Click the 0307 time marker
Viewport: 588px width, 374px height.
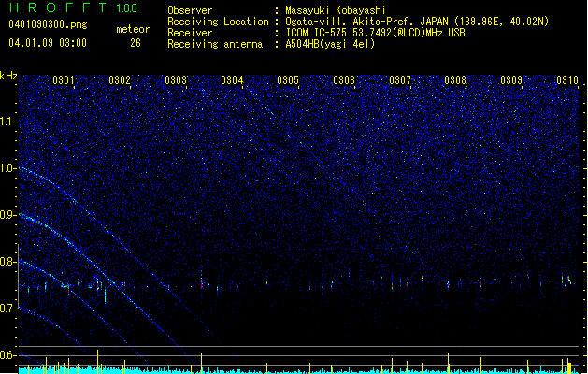(400, 80)
